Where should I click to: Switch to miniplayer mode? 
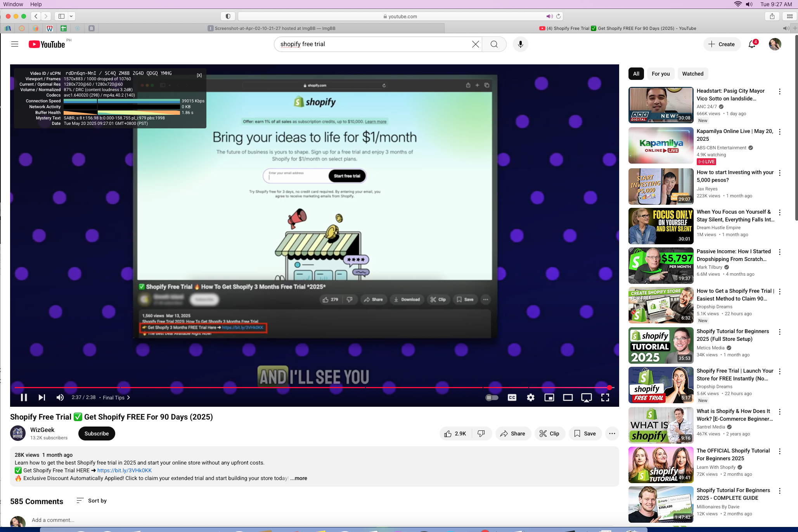click(549, 397)
